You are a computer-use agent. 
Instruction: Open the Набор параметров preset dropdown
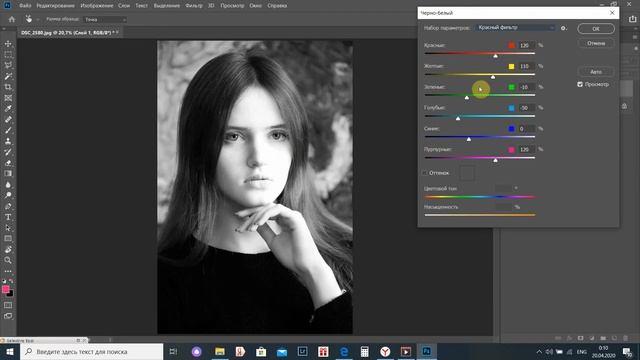coord(516,27)
